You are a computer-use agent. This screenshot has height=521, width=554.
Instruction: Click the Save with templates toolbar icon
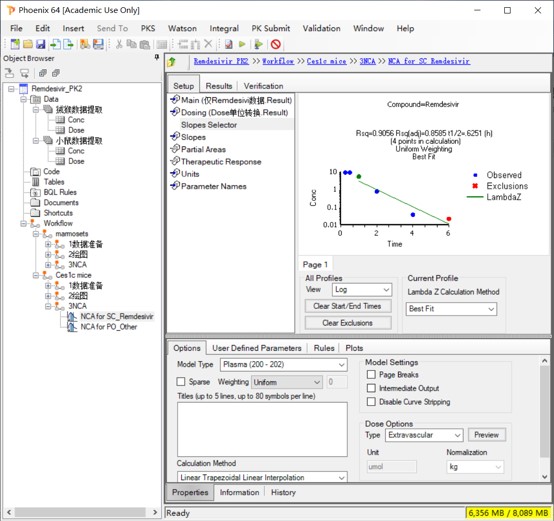tap(98, 44)
